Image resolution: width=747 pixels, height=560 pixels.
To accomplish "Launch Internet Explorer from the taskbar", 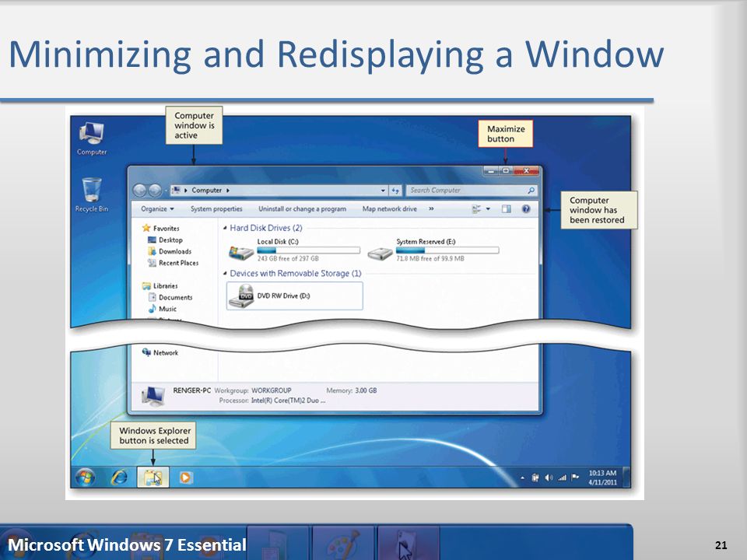I will 119,477.
